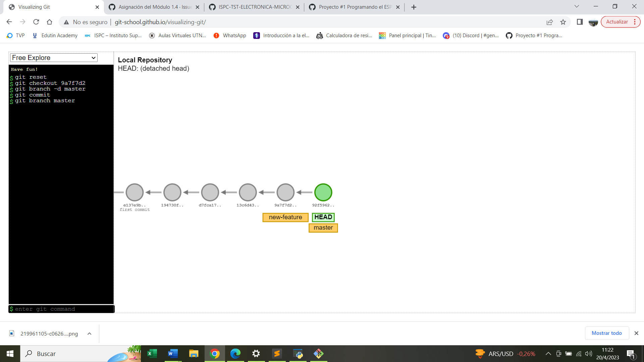Image resolution: width=644 pixels, height=362 pixels.
Task: Open Excel from the taskbar
Action: pos(152,354)
